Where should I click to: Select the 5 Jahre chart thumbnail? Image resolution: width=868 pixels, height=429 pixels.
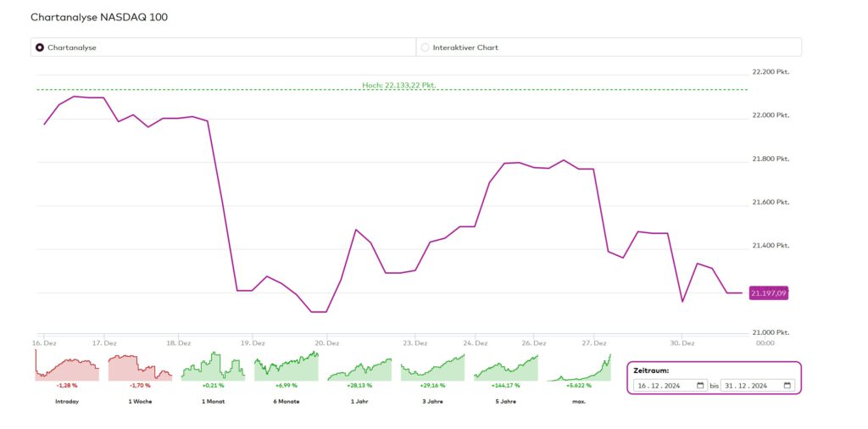[x=505, y=368]
